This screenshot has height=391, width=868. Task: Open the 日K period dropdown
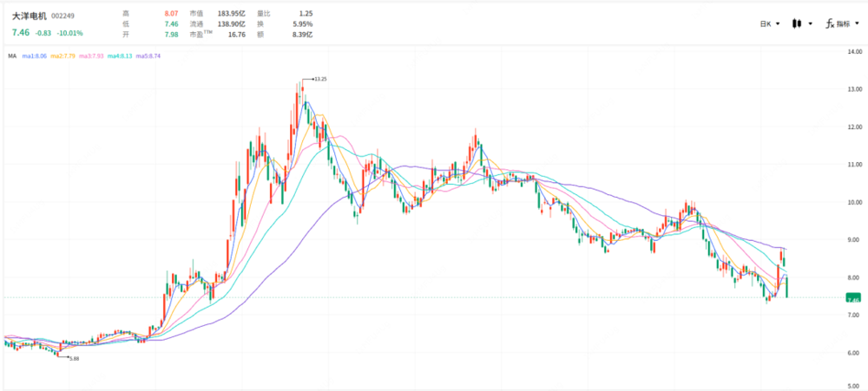769,23
